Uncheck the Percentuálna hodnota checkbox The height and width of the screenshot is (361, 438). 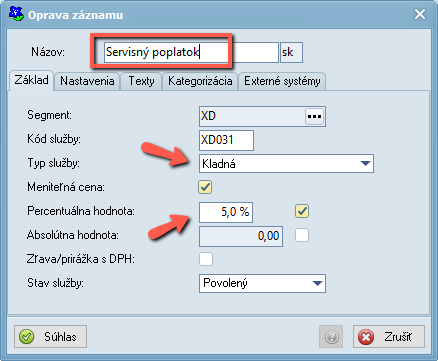[x=302, y=211]
